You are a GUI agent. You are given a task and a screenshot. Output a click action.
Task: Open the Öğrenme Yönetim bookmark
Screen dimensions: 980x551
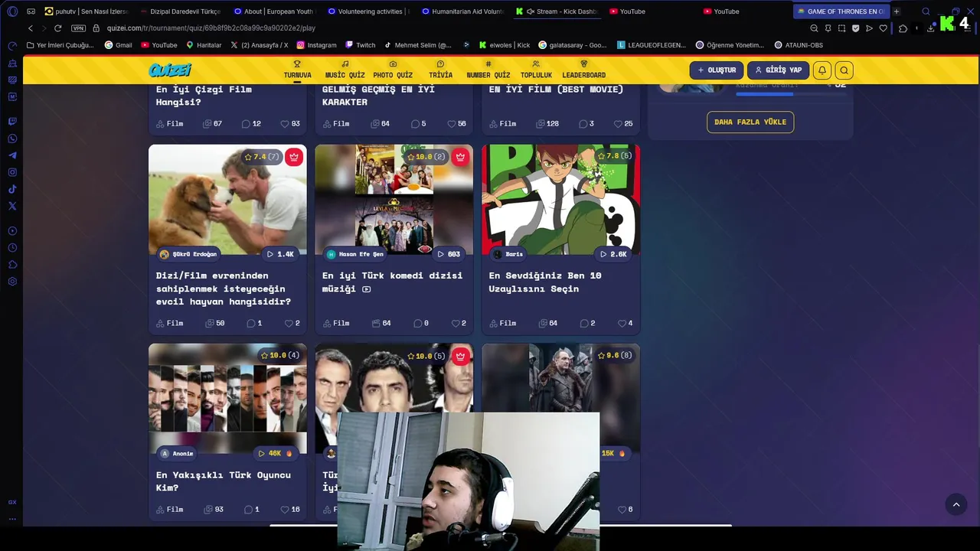(x=730, y=45)
